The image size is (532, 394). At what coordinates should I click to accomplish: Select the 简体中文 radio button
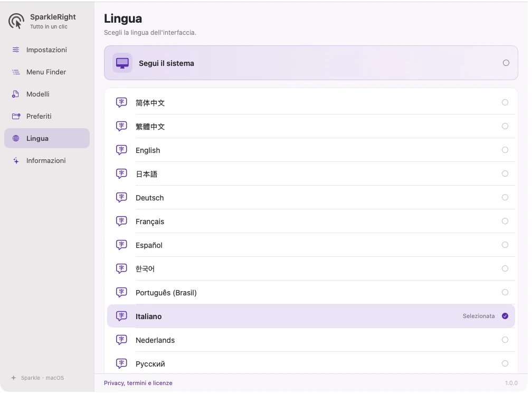505,102
